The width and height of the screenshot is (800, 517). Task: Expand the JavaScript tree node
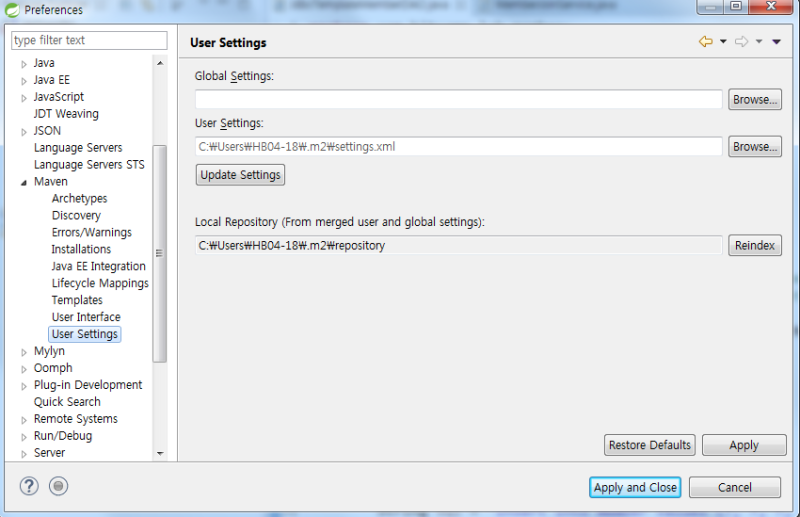tap(23, 98)
